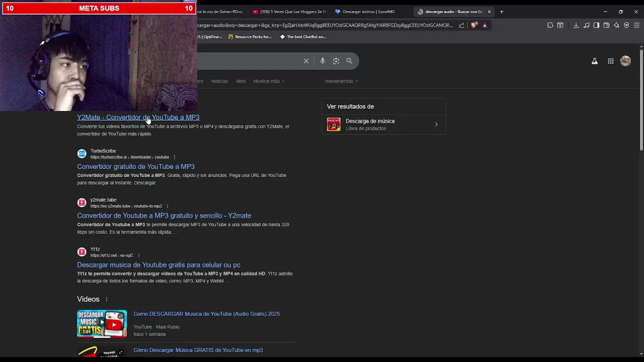The height and width of the screenshot is (362, 644).
Task: Expand the Herramientas dropdown
Action: click(341, 81)
